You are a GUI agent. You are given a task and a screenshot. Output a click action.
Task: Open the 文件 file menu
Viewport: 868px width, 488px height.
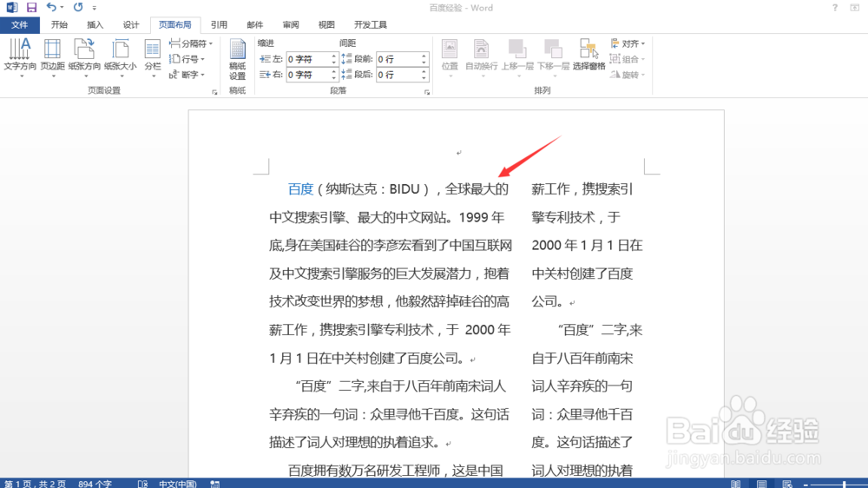(19, 25)
